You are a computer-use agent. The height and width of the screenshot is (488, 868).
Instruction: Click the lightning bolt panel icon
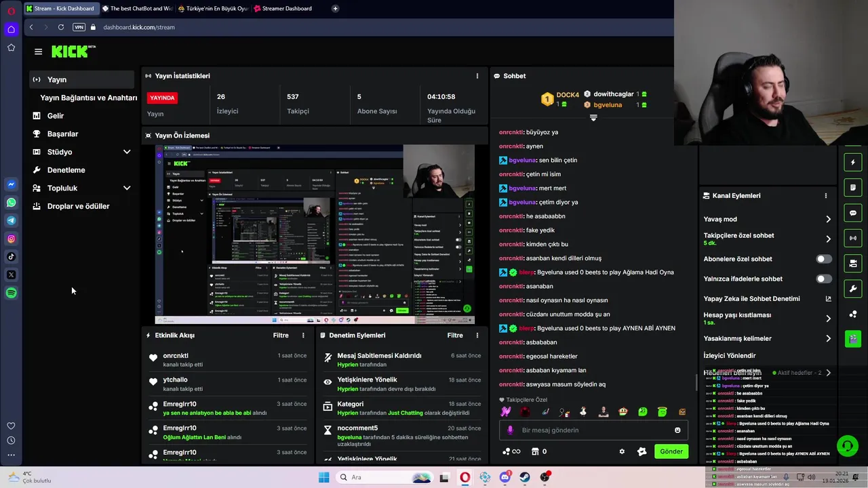pyautogui.click(x=853, y=163)
